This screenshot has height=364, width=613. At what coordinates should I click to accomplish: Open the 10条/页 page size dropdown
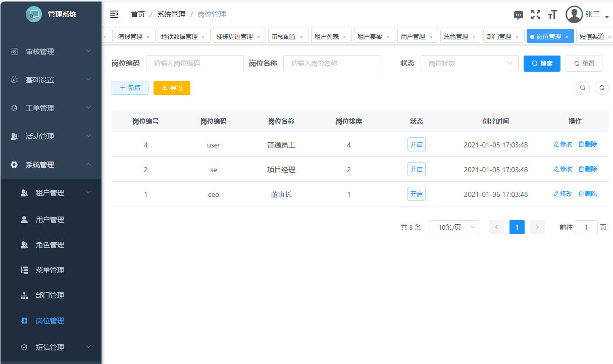pyautogui.click(x=453, y=227)
